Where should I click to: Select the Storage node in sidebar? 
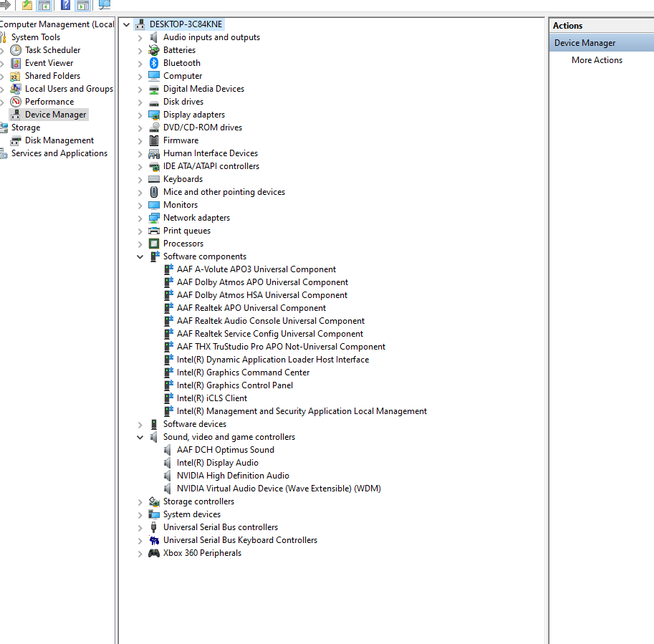tap(26, 128)
